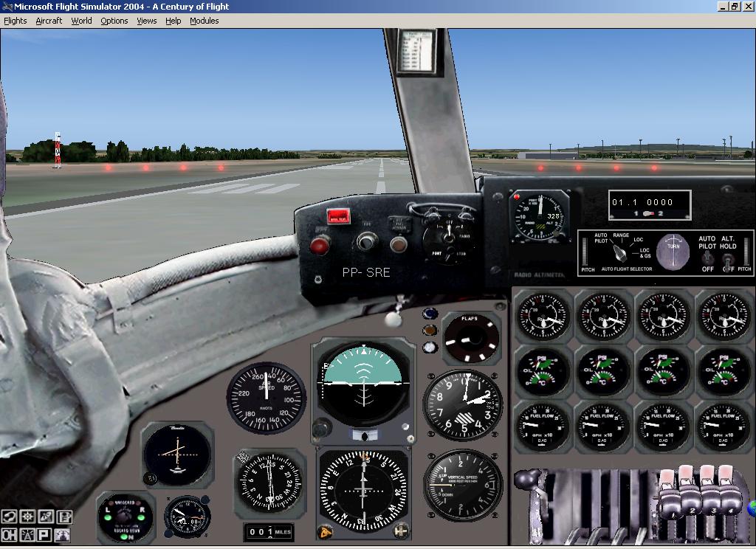
Task: Open the World menu
Action: [81, 21]
